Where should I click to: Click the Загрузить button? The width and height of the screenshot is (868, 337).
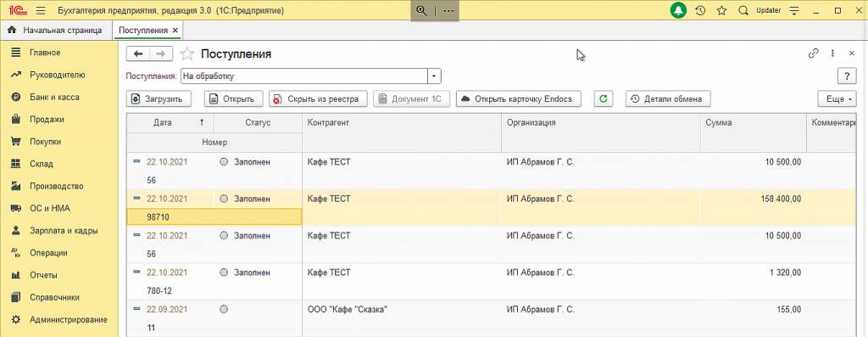159,98
